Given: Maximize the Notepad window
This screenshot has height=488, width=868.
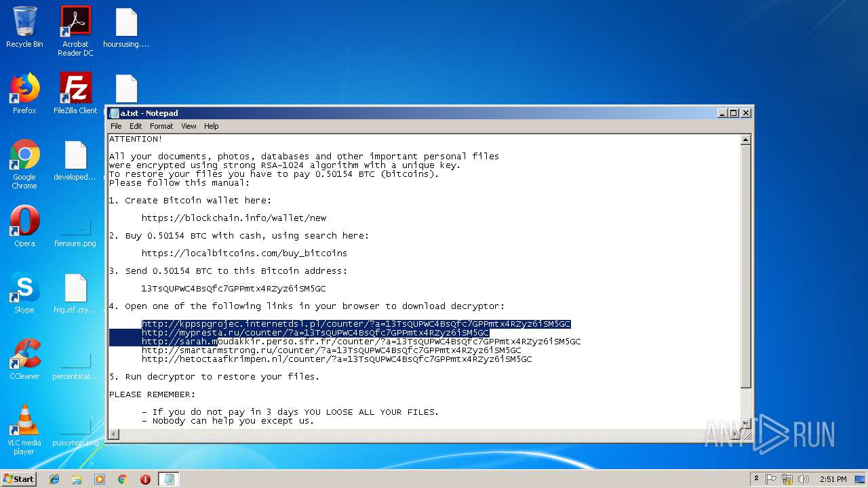Looking at the screenshot, I should 733,113.
